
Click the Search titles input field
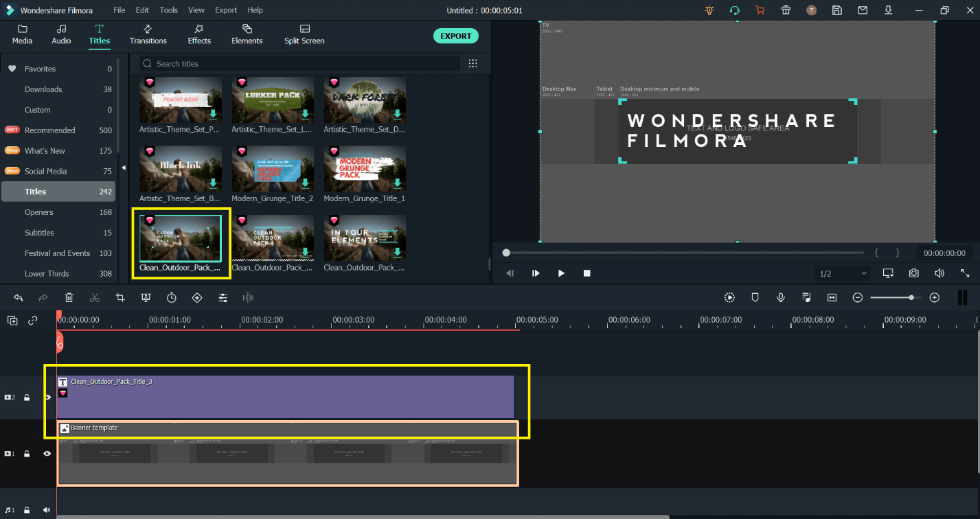coord(300,63)
